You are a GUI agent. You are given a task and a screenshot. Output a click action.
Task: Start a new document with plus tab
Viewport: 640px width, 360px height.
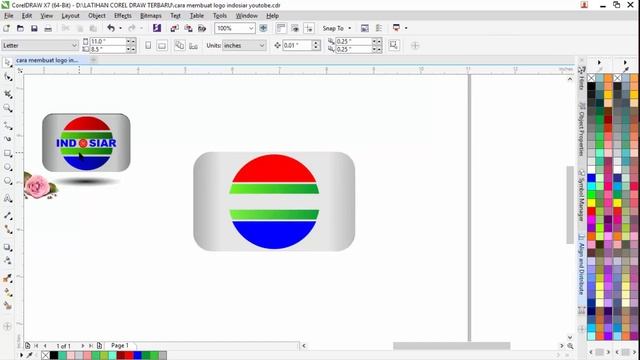coord(93,60)
